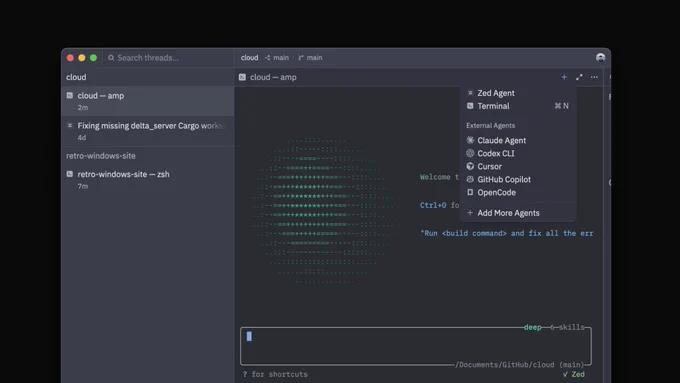Viewport: 680px width, 383px height.
Task: Open the three-dots options menu
Action: [594, 77]
